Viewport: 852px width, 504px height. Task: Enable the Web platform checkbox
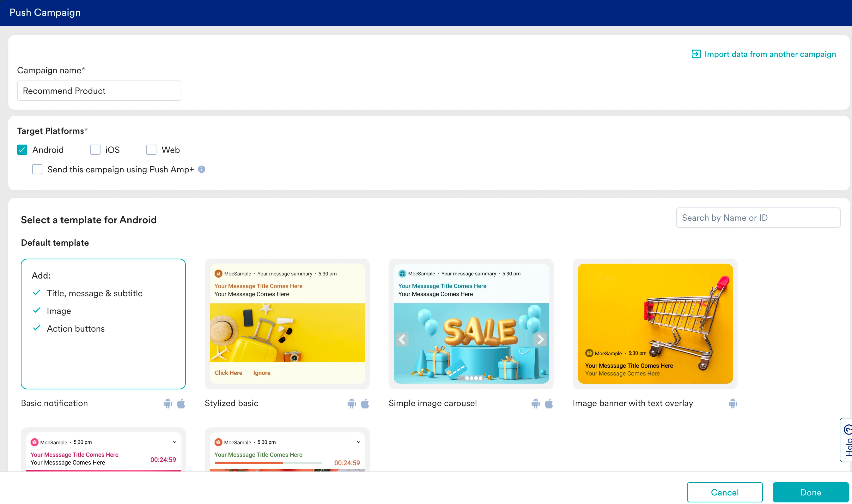[151, 150]
